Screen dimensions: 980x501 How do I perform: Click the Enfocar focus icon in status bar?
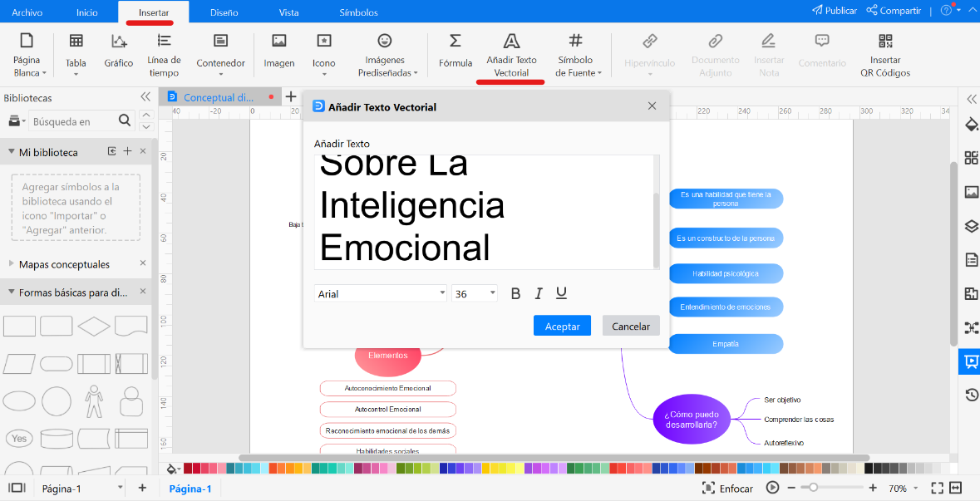tap(709, 489)
